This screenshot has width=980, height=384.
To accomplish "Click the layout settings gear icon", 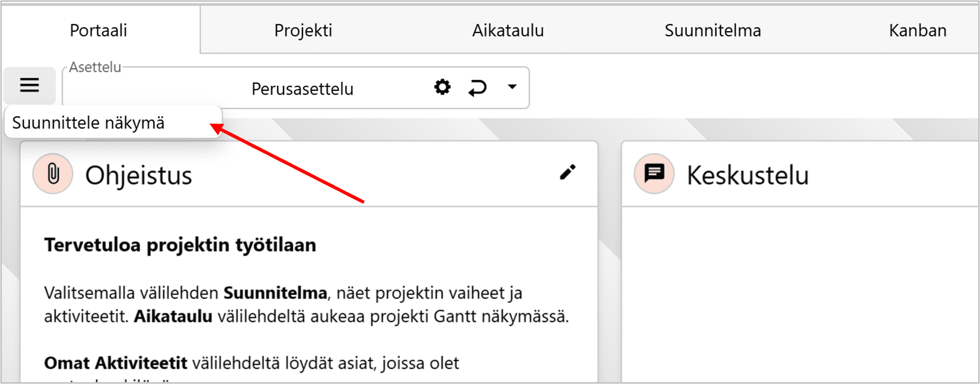I will point(442,87).
